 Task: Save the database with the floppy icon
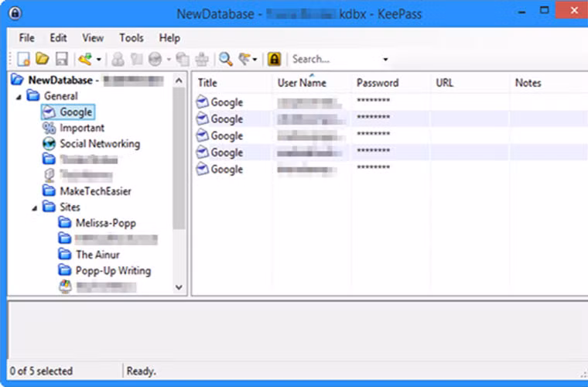61,59
